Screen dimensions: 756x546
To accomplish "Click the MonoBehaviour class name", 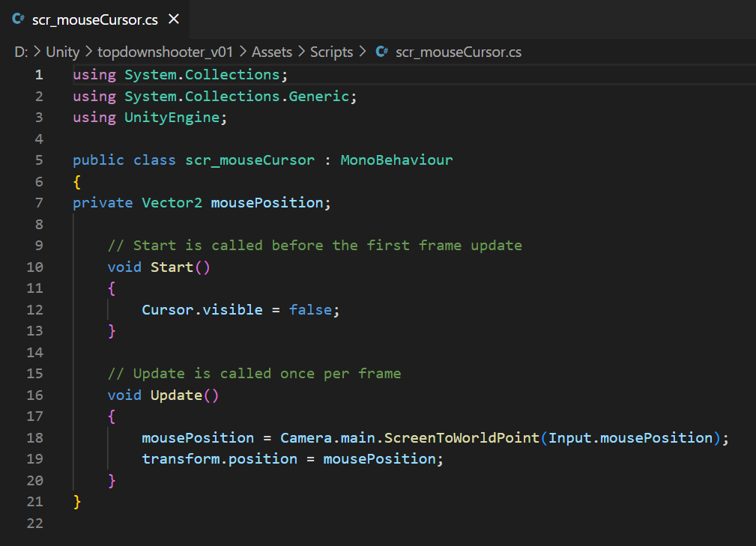I will [x=396, y=160].
